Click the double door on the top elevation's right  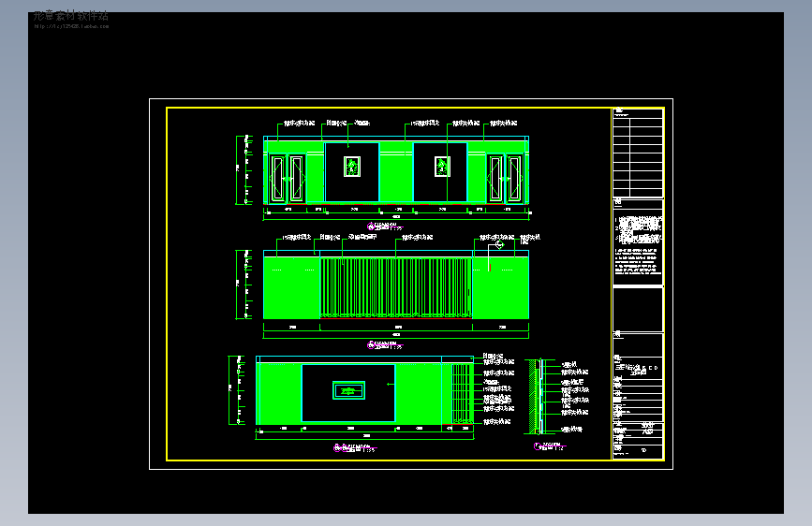505,178
